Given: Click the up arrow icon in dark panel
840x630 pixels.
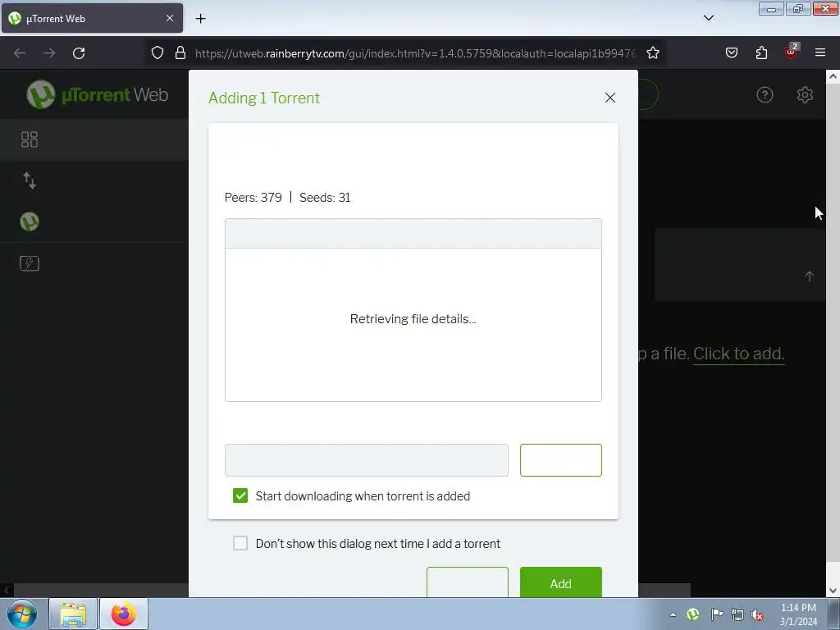Looking at the screenshot, I should (809, 276).
